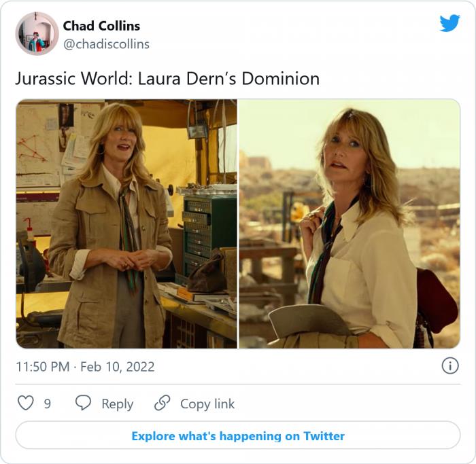Click the Reply label

[118, 404]
